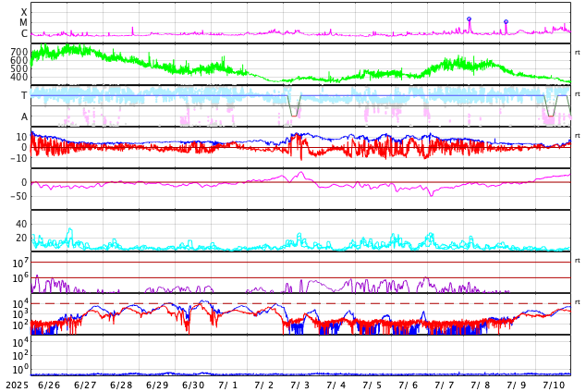Click the 7/ 2 date label
Screen dimensions: 586x392
[x=263, y=386]
